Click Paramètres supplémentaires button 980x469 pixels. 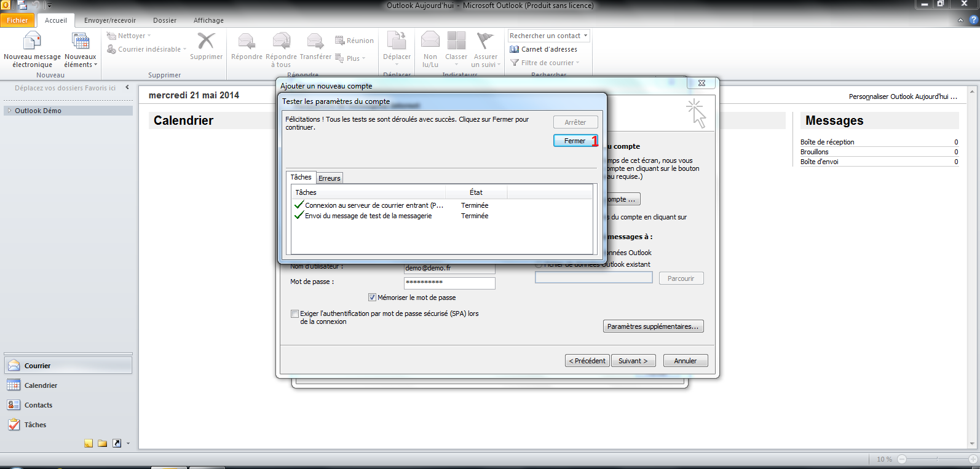point(653,326)
